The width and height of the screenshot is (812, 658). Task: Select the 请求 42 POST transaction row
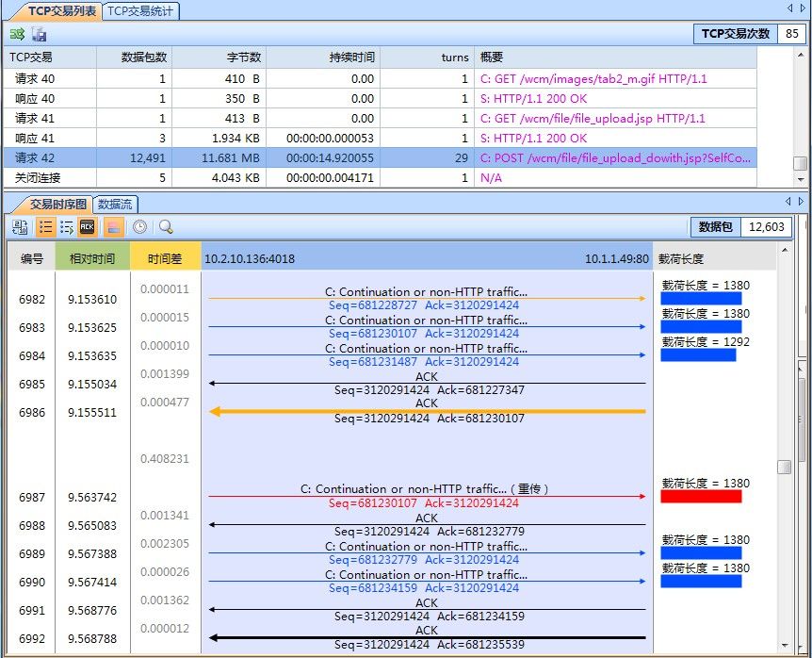click(x=377, y=158)
